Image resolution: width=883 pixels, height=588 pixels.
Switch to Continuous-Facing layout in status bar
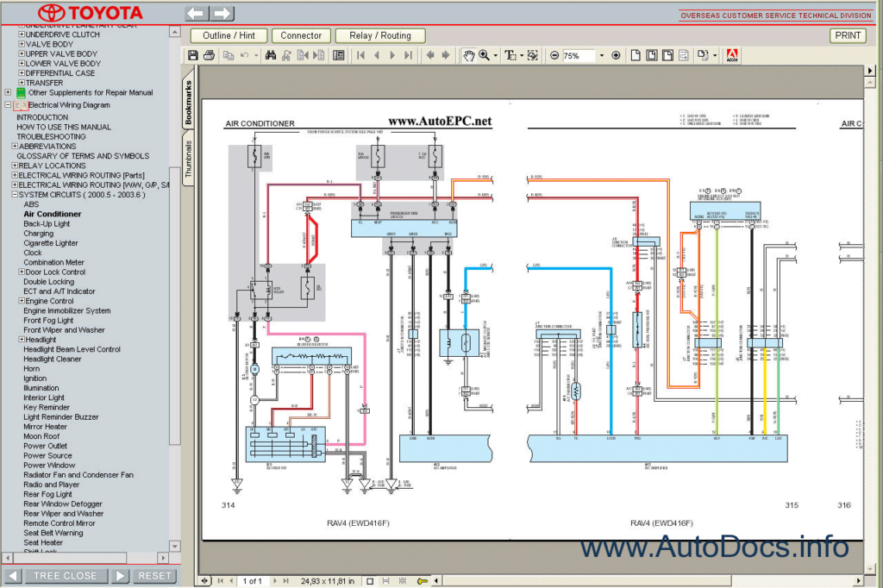click(402, 581)
